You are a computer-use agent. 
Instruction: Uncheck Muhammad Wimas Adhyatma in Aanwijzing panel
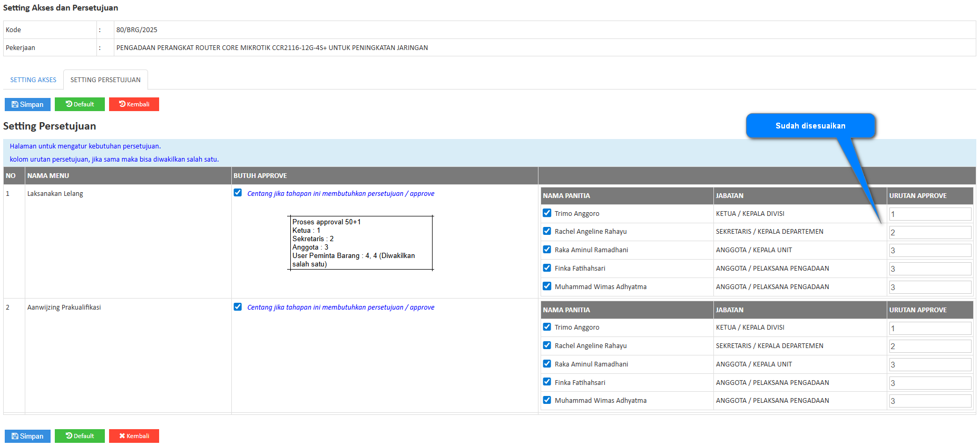[x=547, y=400]
